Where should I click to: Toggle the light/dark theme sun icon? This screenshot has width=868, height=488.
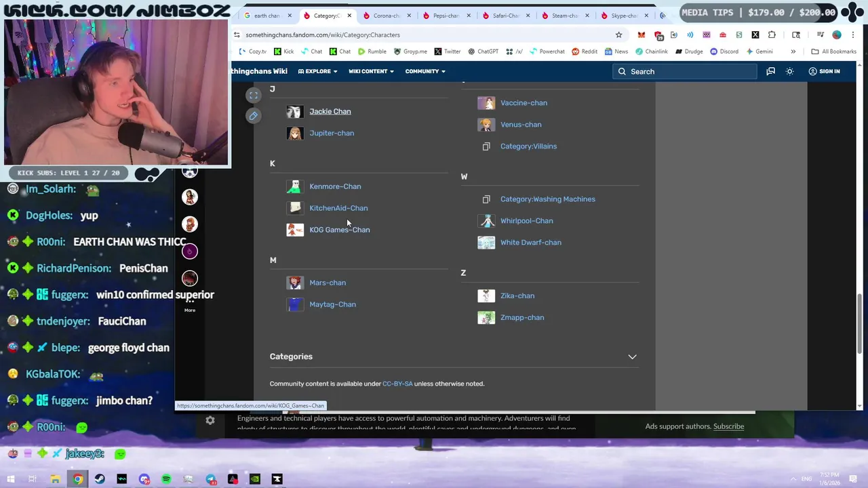789,71
